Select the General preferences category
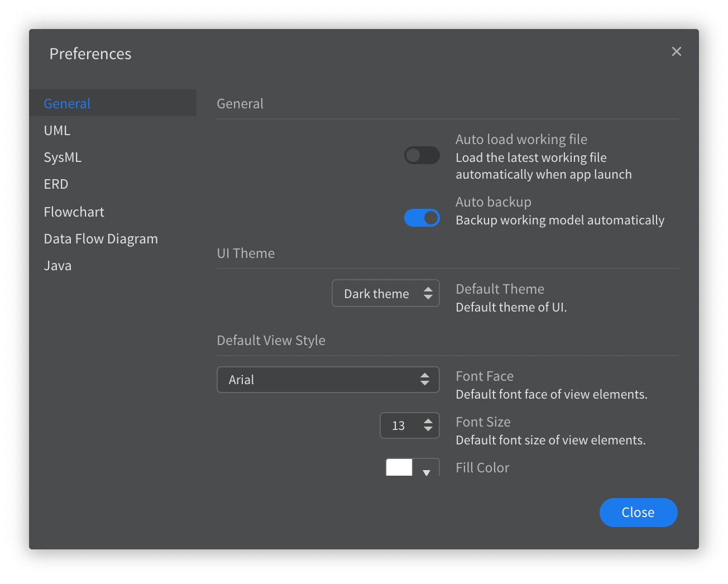728x584 pixels. pyautogui.click(x=67, y=103)
